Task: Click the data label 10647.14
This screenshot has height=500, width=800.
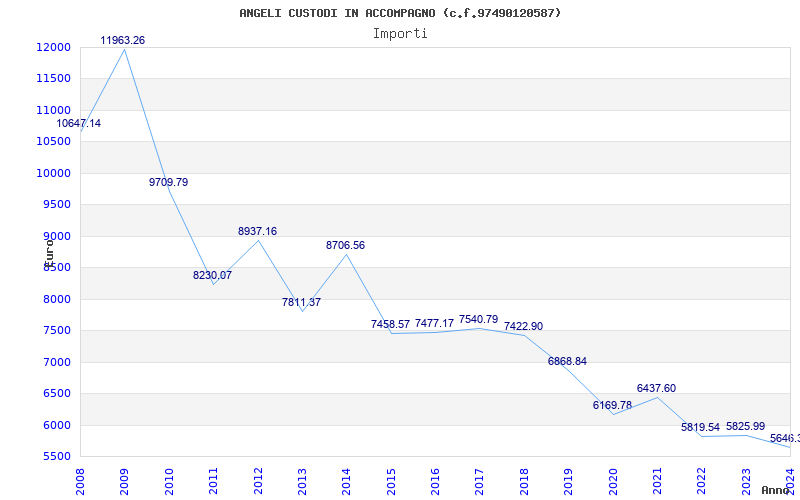Action: (79, 123)
